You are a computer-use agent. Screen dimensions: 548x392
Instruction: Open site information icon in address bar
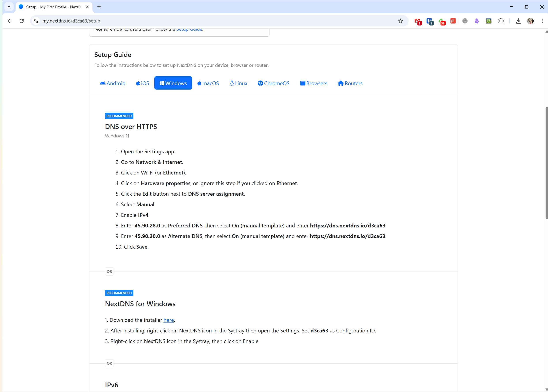pos(36,21)
